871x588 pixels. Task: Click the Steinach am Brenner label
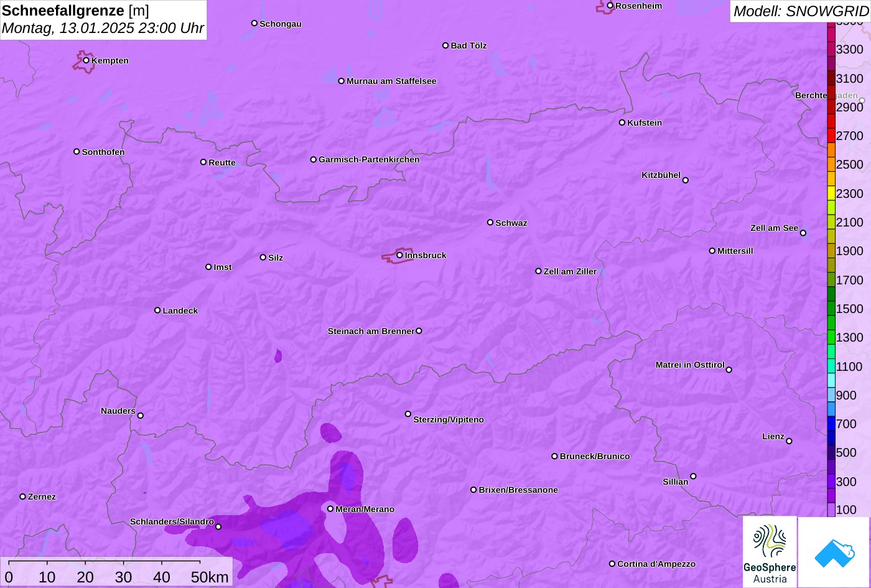click(x=371, y=331)
